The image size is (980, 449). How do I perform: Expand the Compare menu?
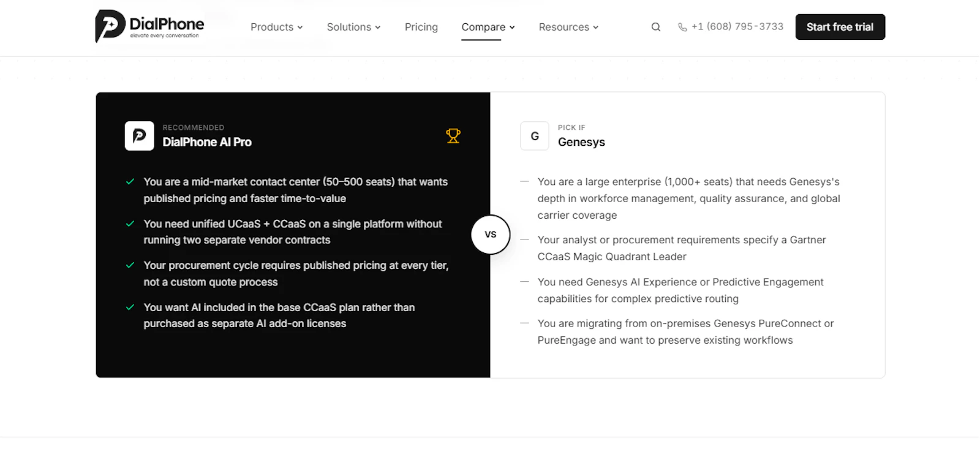pyautogui.click(x=488, y=27)
